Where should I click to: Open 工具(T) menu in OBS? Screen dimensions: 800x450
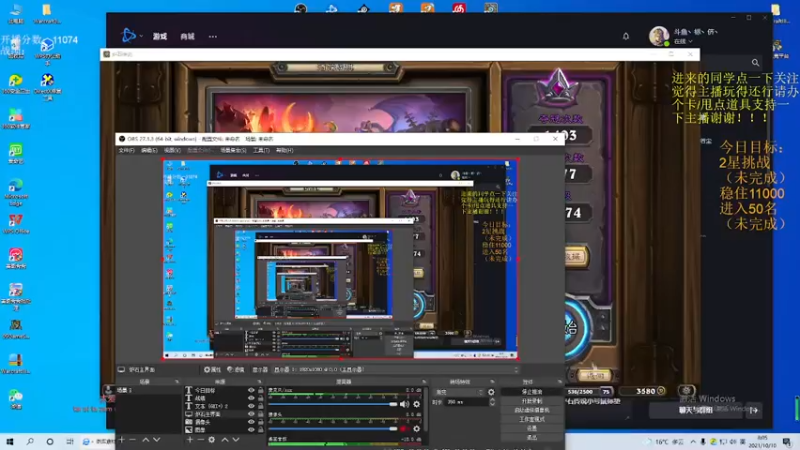(261, 151)
